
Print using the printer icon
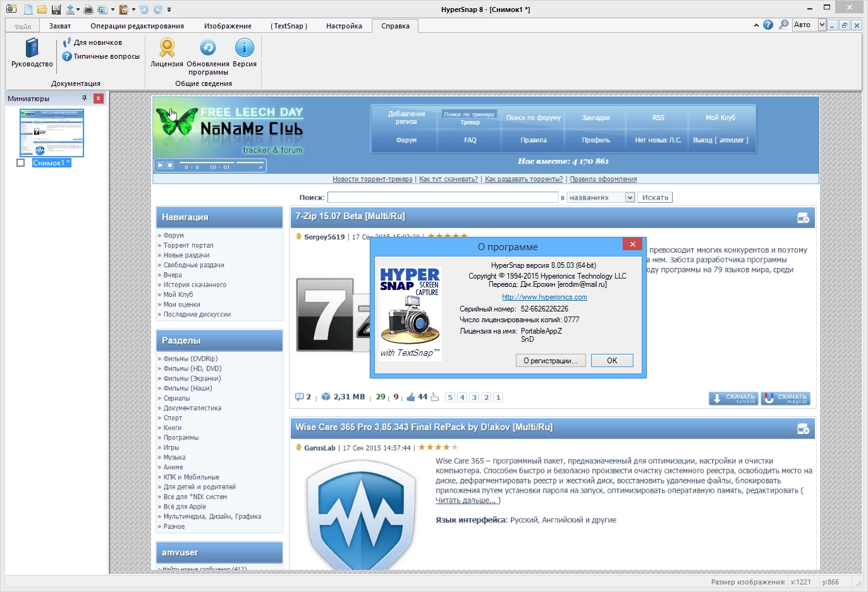(89, 9)
